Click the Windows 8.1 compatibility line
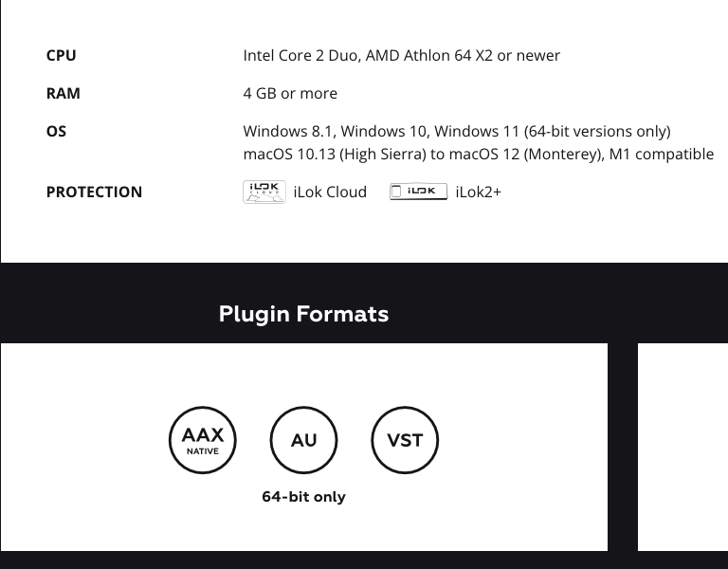Image resolution: width=728 pixels, height=569 pixels. pos(457,132)
